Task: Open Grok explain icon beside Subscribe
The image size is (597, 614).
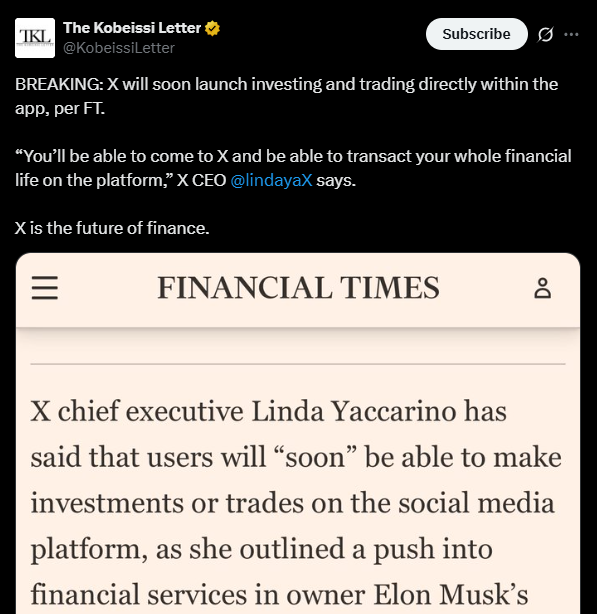Action: click(545, 34)
